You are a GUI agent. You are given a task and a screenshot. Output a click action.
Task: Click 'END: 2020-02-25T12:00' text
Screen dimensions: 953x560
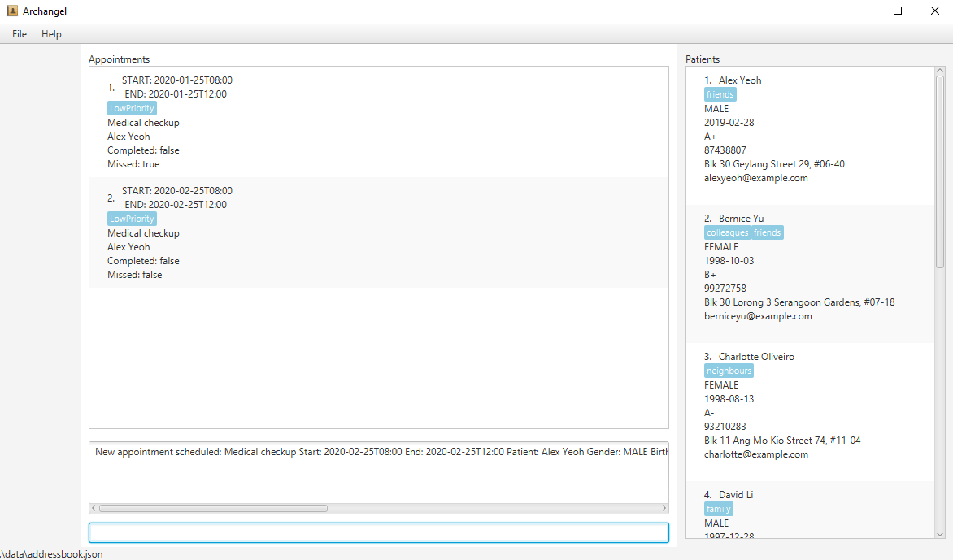pyautogui.click(x=176, y=205)
